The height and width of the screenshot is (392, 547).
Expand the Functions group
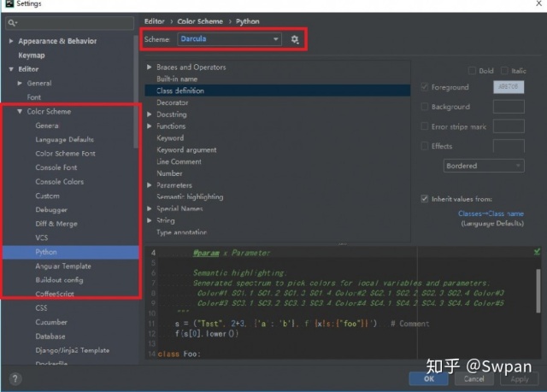[150, 126]
